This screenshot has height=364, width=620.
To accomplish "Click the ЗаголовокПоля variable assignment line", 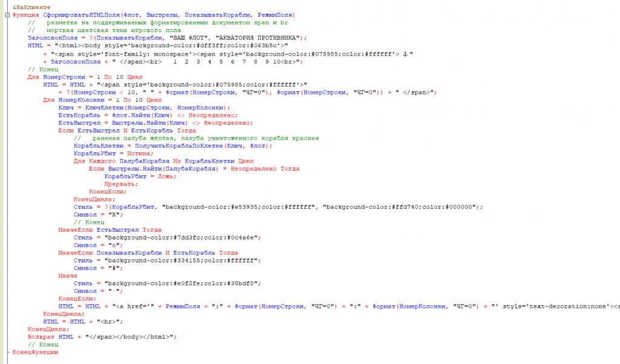I will (167, 38).
